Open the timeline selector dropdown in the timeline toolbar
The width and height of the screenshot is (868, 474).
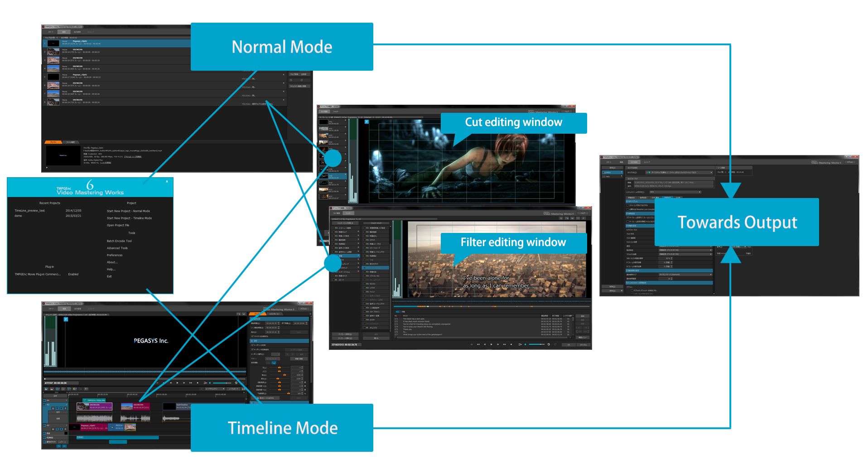(214, 389)
